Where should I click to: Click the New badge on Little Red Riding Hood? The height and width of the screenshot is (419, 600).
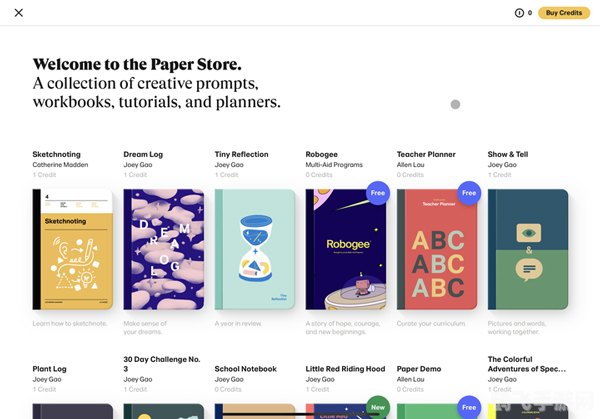coord(377,407)
